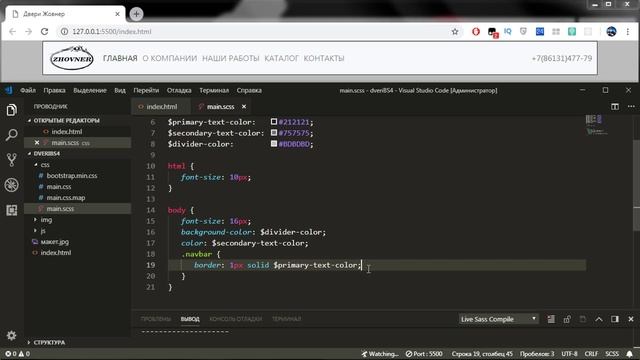Maximize the output panel with up chevron
640x360 pixels.
coord(599,319)
